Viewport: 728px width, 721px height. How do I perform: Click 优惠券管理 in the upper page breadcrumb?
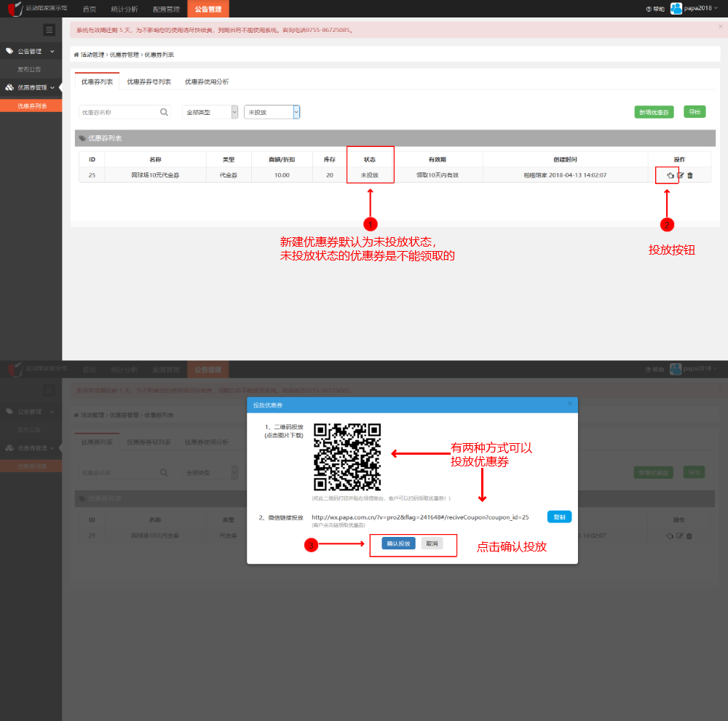pos(124,55)
